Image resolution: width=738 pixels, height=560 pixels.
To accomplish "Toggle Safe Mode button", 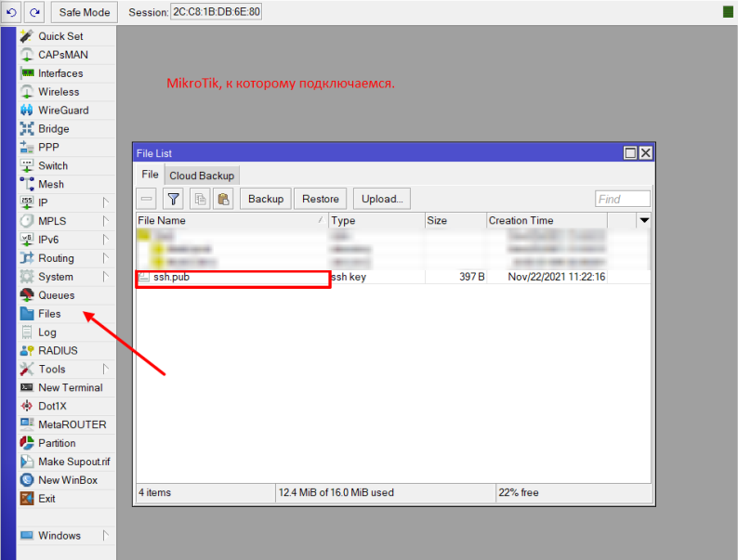I will [85, 12].
